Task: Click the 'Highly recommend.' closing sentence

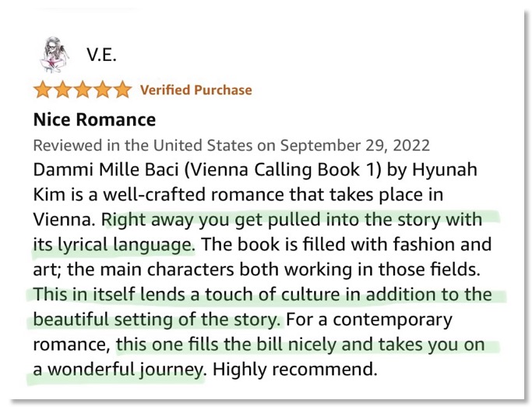Action: 295,370
